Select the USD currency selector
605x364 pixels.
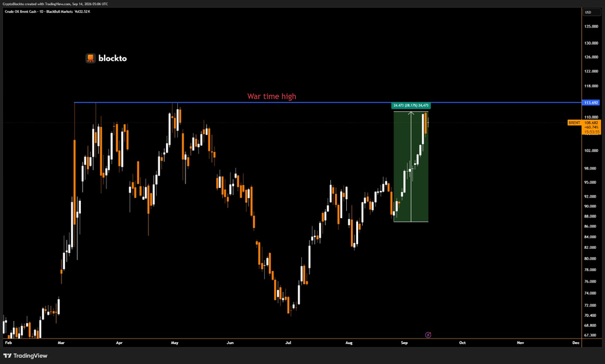(591, 12)
